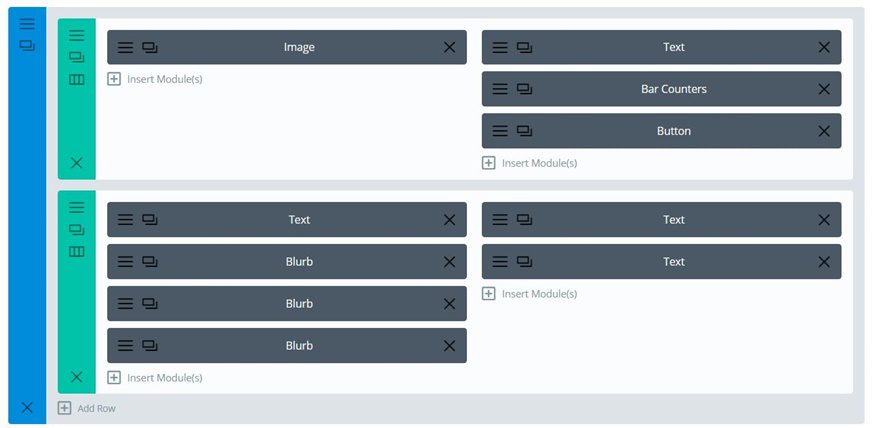Duplicate the Image module

(x=150, y=47)
